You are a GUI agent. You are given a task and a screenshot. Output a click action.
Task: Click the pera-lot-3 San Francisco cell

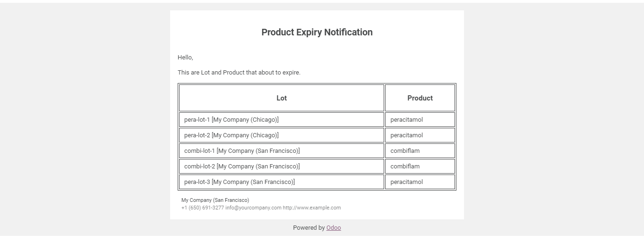[x=282, y=182]
